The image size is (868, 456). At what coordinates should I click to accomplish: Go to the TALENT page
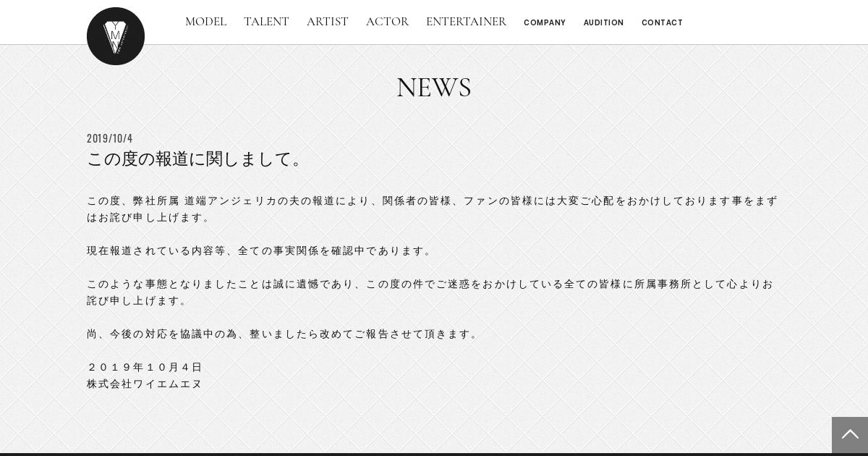coord(266,22)
